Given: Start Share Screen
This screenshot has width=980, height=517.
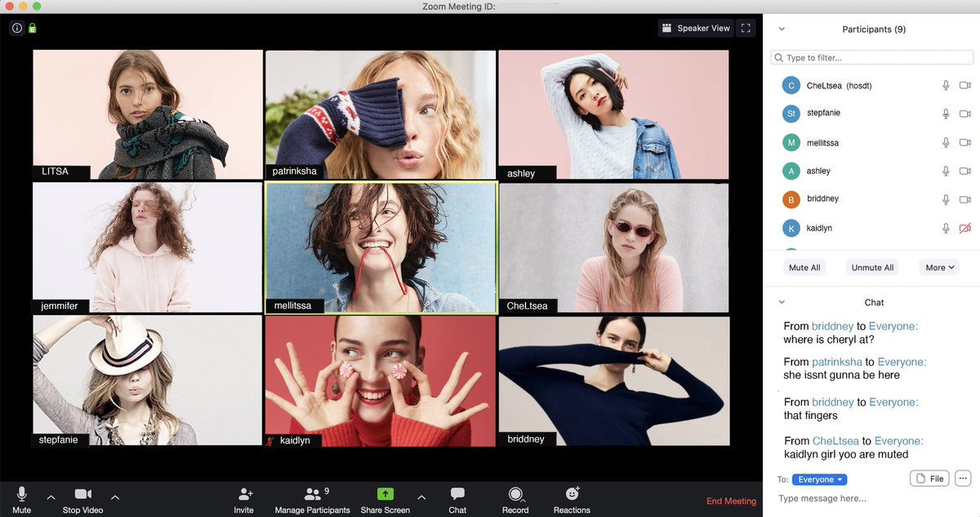Looking at the screenshot, I should [385, 500].
